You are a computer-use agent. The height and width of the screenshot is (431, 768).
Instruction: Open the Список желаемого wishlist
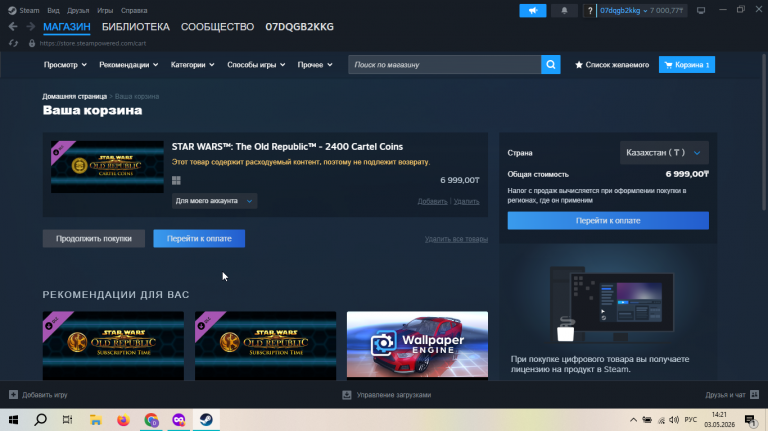click(x=612, y=65)
